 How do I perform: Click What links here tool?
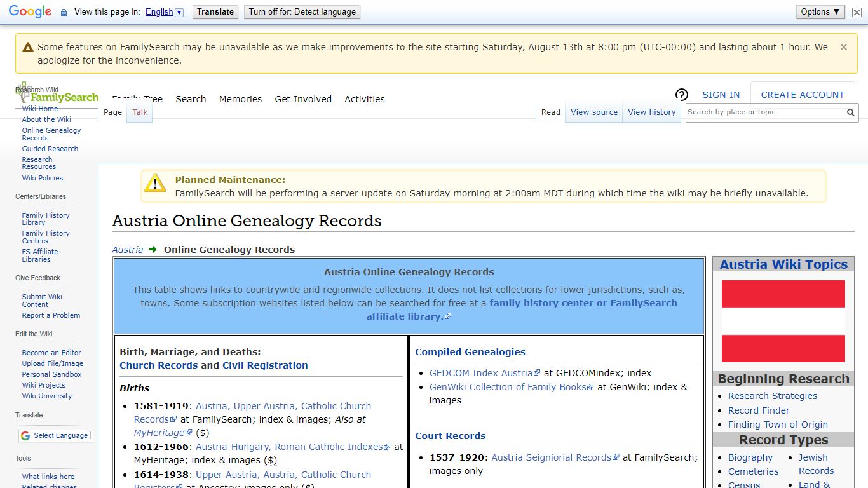(48, 477)
